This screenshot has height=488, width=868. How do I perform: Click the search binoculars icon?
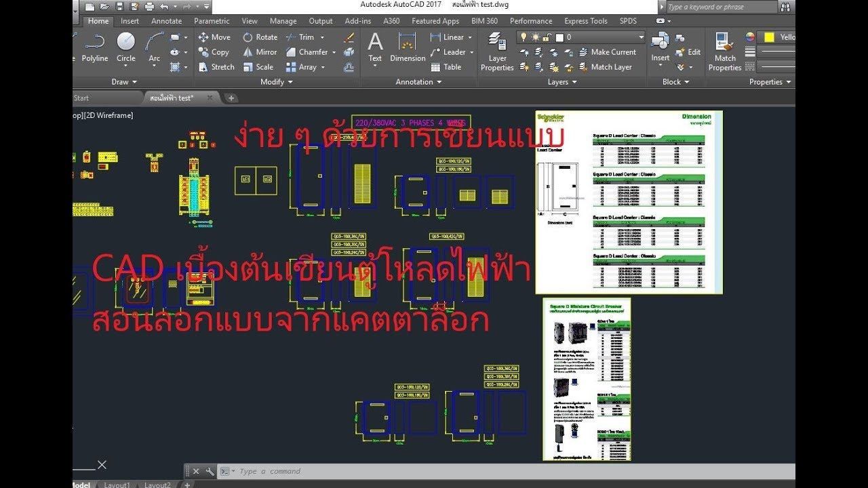[785, 7]
